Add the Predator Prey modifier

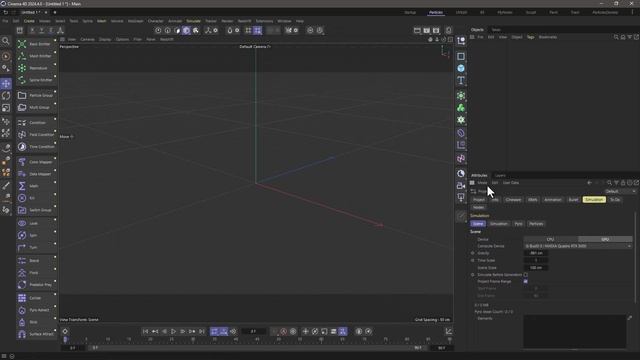[x=36, y=284]
